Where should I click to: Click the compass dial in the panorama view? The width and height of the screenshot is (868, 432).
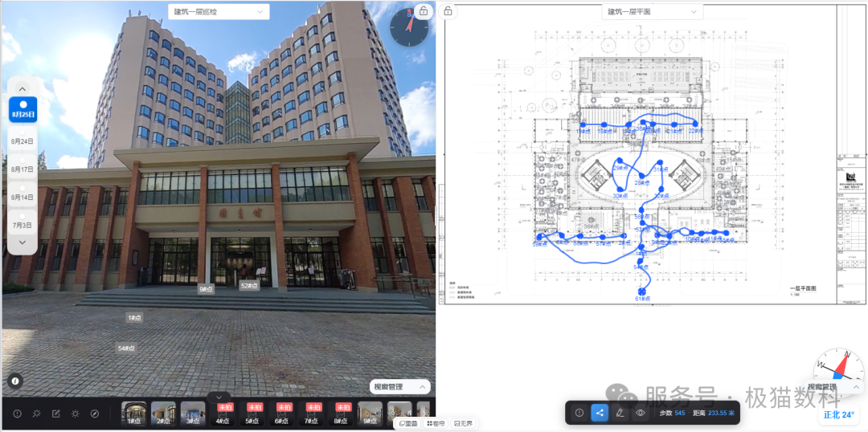pos(409,27)
